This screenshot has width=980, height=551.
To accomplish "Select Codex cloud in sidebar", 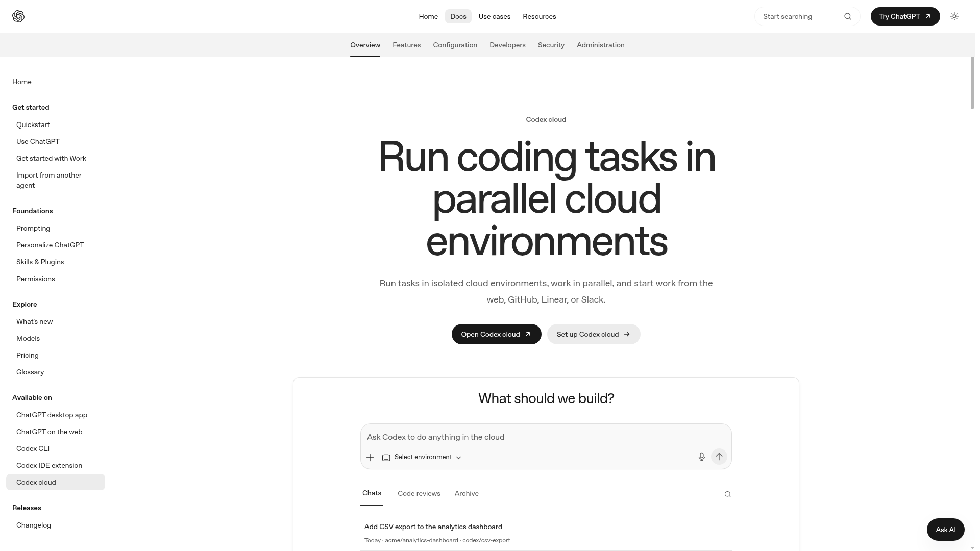I will [56, 482].
